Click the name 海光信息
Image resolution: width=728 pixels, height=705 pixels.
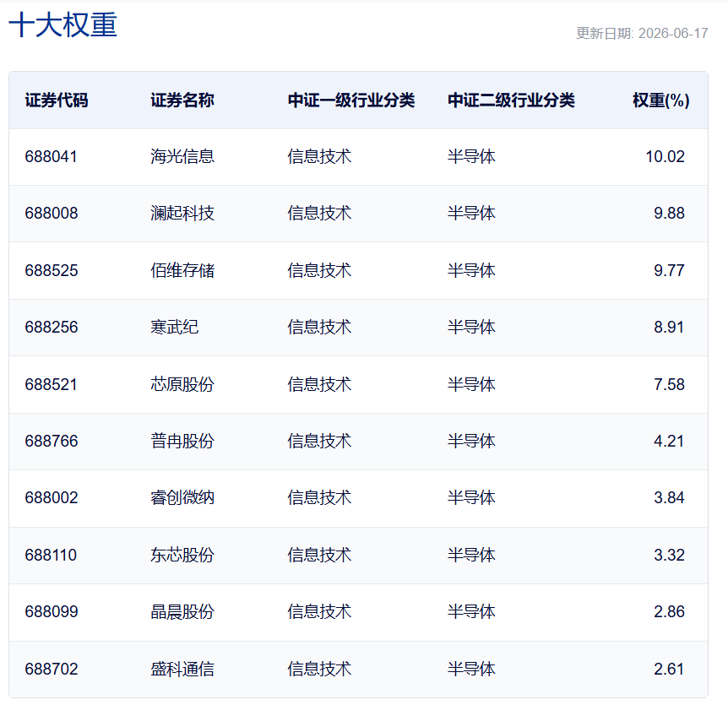pos(182,156)
